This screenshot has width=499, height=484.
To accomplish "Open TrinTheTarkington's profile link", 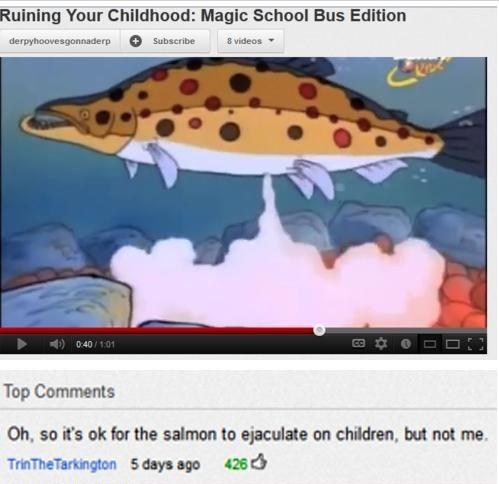I will (x=62, y=464).
